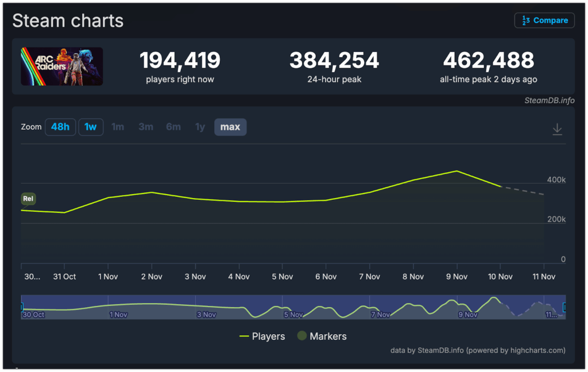This screenshot has width=588, height=372.
Task: Click the right navigator range handle
Action: [564, 307]
